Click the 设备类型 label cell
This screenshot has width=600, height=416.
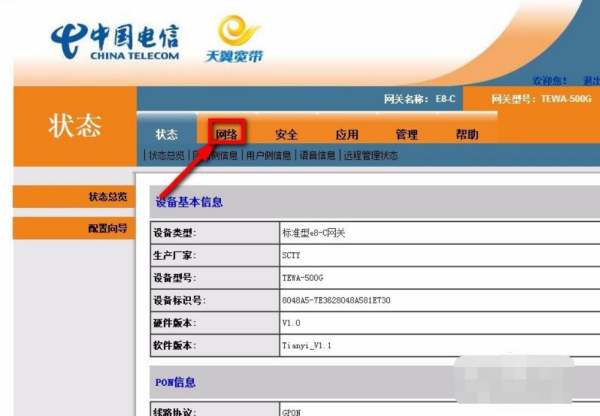[215, 233]
